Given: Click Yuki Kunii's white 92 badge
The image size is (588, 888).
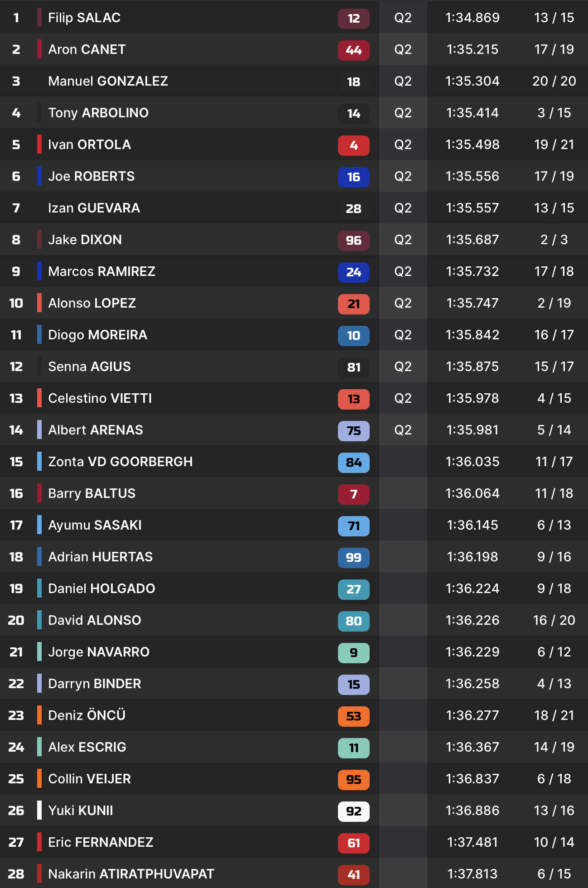Looking at the screenshot, I should (353, 811).
